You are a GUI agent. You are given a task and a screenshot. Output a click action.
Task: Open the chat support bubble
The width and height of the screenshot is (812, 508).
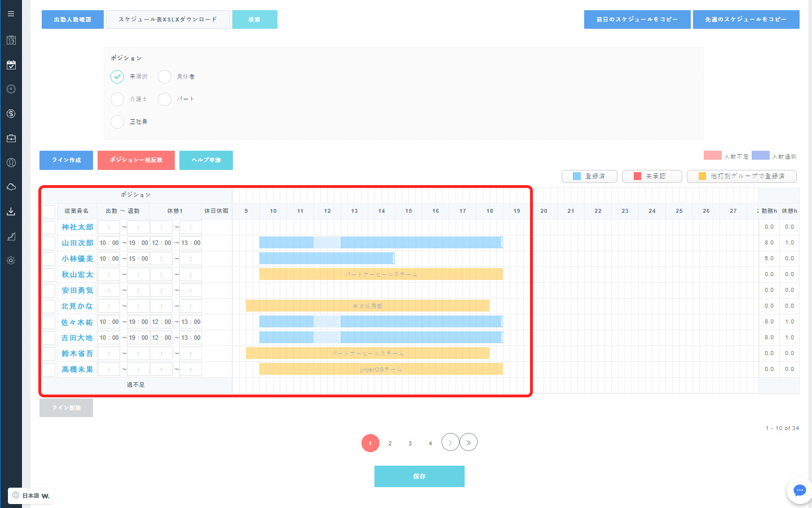point(799,490)
